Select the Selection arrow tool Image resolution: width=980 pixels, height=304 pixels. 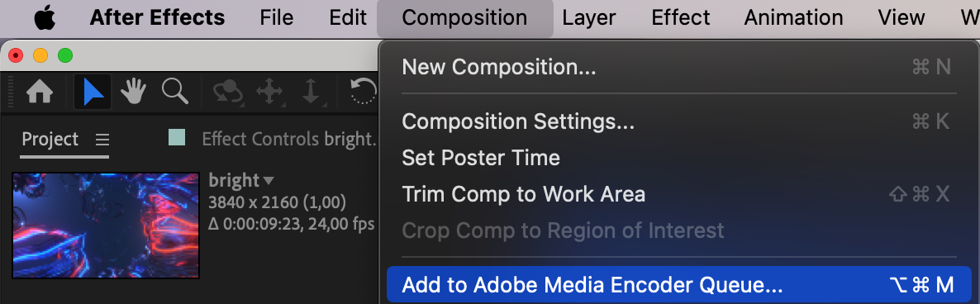tap(93, 93)
